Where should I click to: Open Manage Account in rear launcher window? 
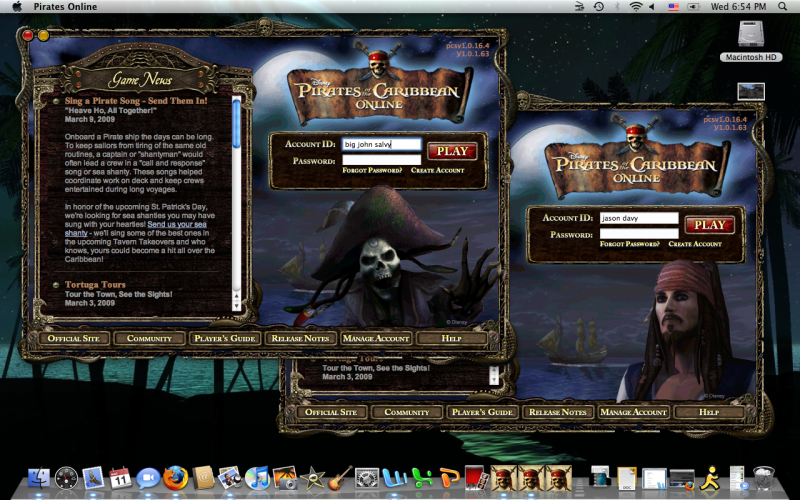coord(633,412)
